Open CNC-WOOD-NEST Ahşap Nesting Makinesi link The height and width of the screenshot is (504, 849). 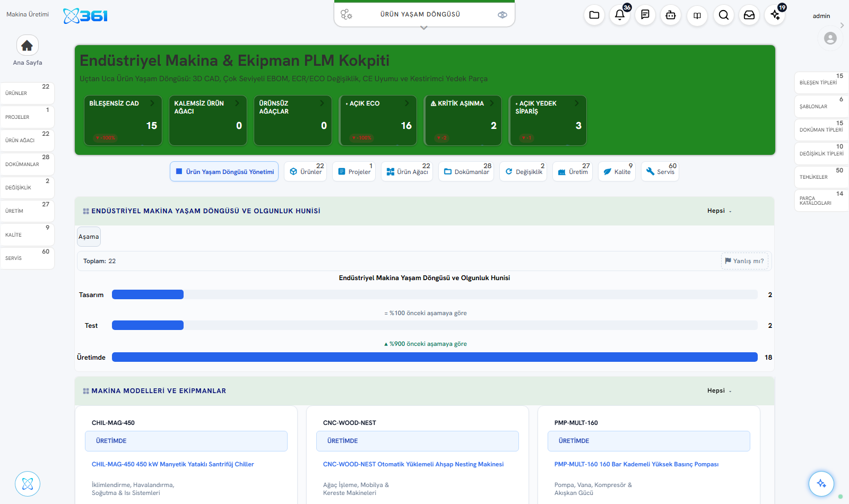tap(413, 464)
